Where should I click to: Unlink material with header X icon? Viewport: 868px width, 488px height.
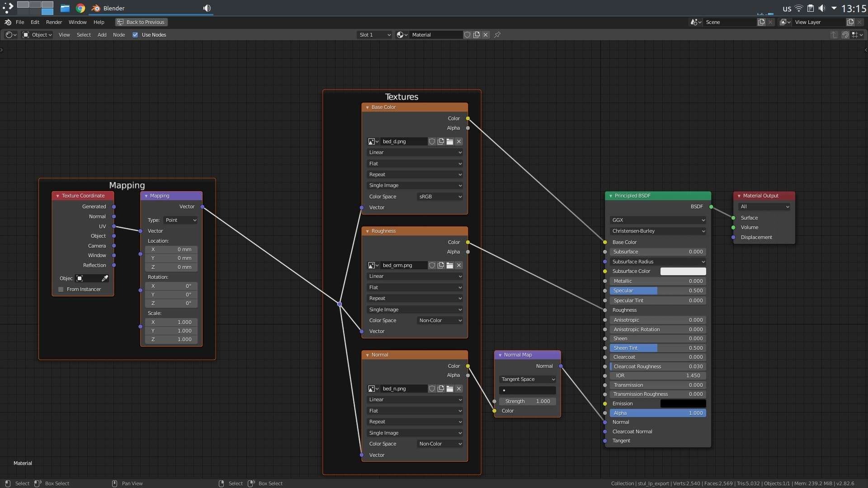click(486, 35)
